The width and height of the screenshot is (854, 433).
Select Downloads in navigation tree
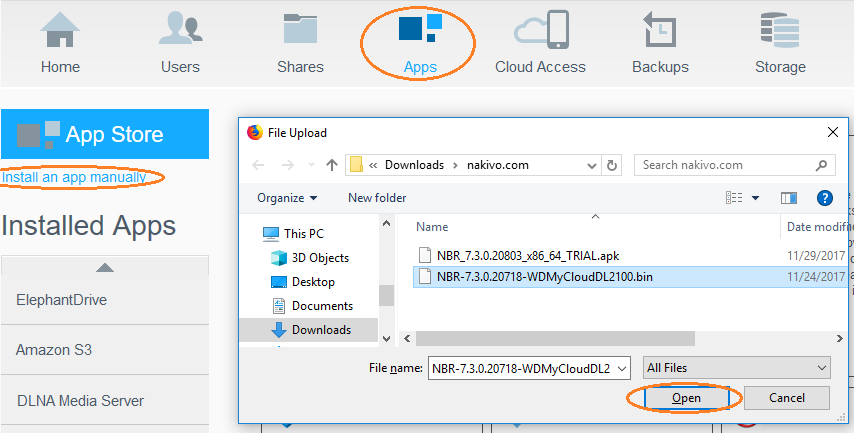(x=320, y=329)
